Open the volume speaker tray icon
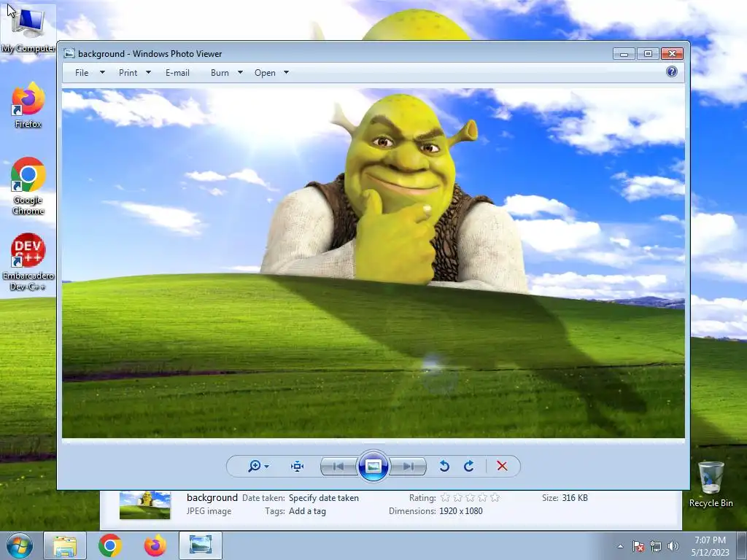This screenshot has width=747, height=560. pos(673,546)
